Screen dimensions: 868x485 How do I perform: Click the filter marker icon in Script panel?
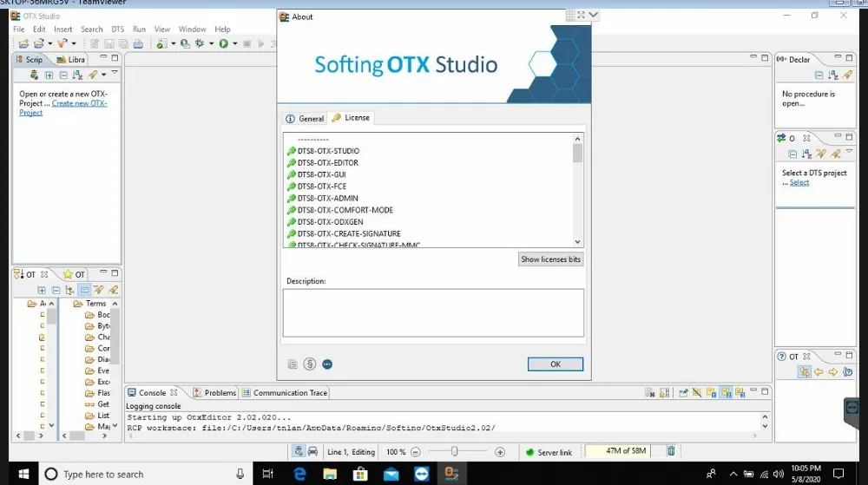click(x=93, y=75)
